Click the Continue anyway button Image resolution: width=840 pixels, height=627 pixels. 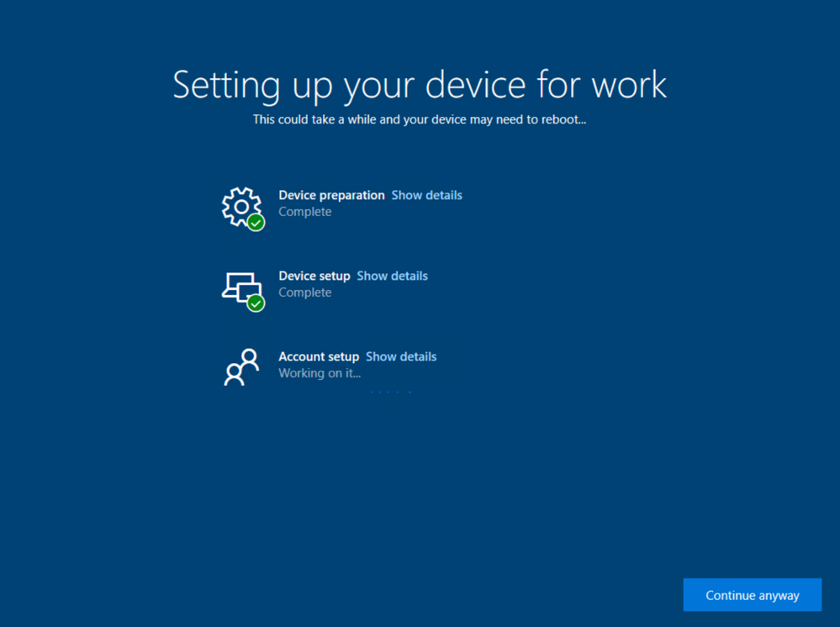[x=753, y=595]
